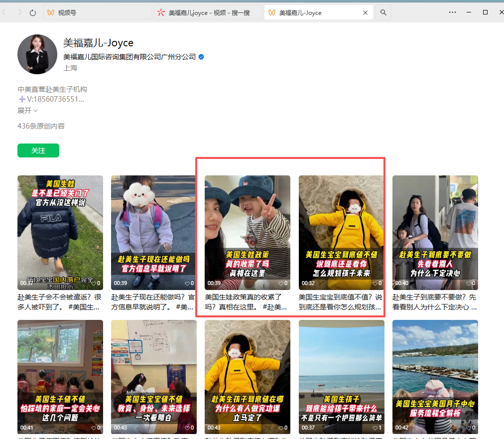The image size is (504, 439).
Task: Click the browser forward arrow
Action: [20, 12]
